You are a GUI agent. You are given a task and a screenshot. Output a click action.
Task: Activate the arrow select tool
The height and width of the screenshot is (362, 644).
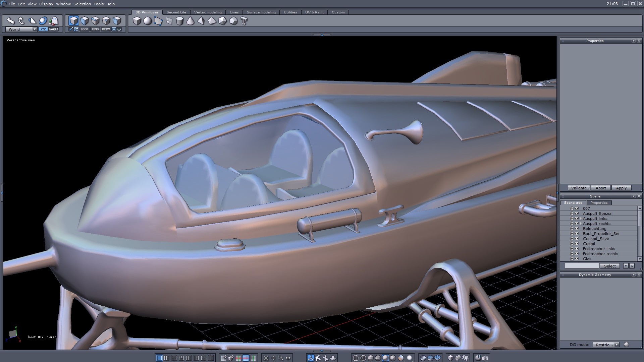[x=11, y=21]
